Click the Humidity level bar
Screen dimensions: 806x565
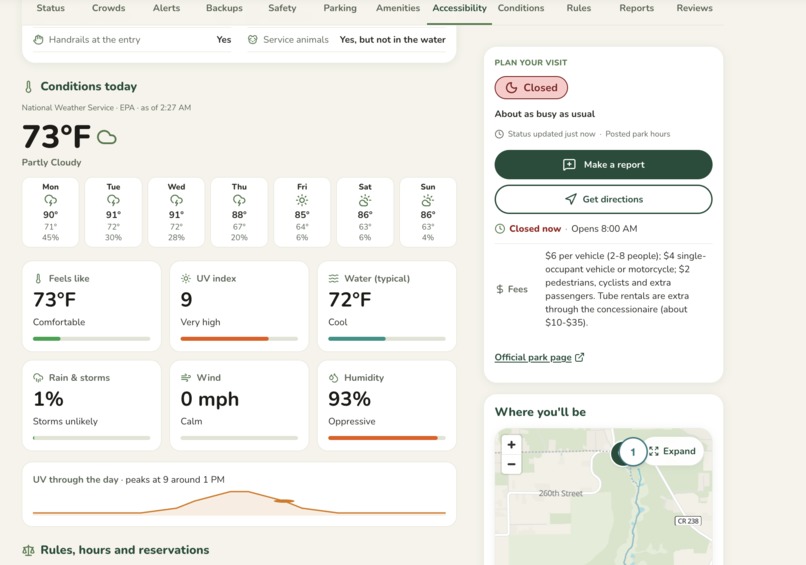[x=387, y=438]
